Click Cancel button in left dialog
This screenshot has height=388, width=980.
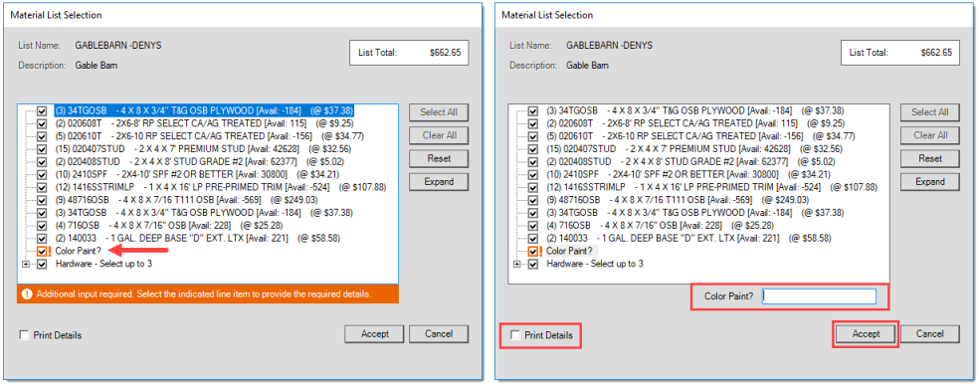pos(439,333)
